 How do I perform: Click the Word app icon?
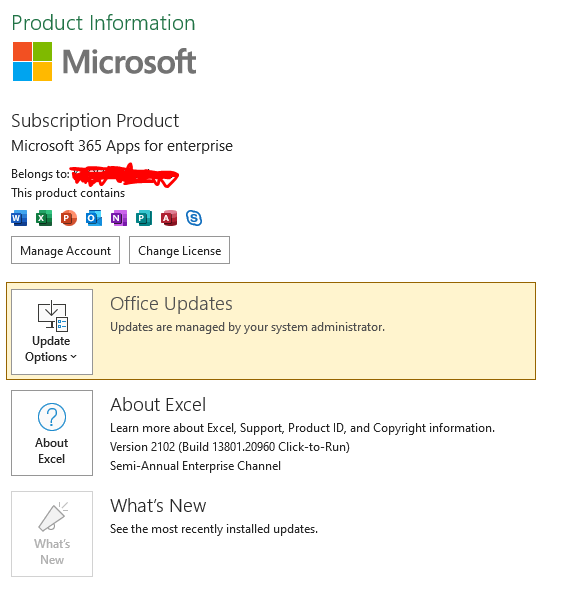click(19, 218)
